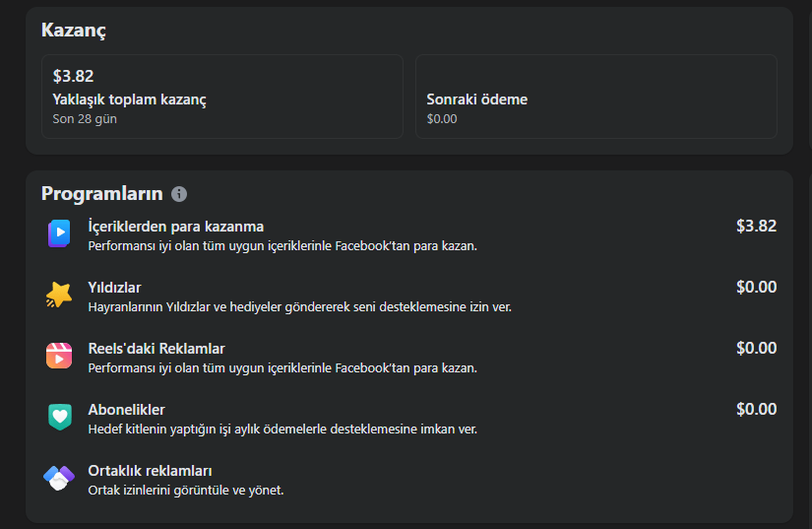Click the $0.00 amount next to Abonelikler
The width and height of the screenshot is (812, 529).
point(756,410)
